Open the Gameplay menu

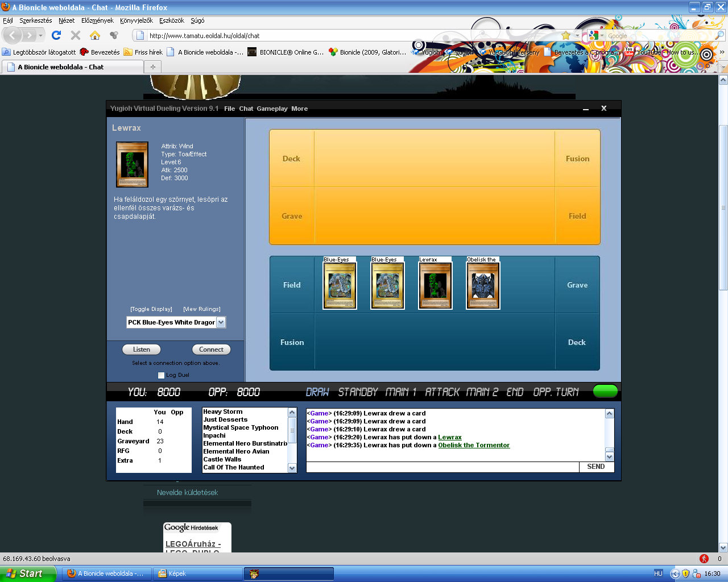coord(272,109)
